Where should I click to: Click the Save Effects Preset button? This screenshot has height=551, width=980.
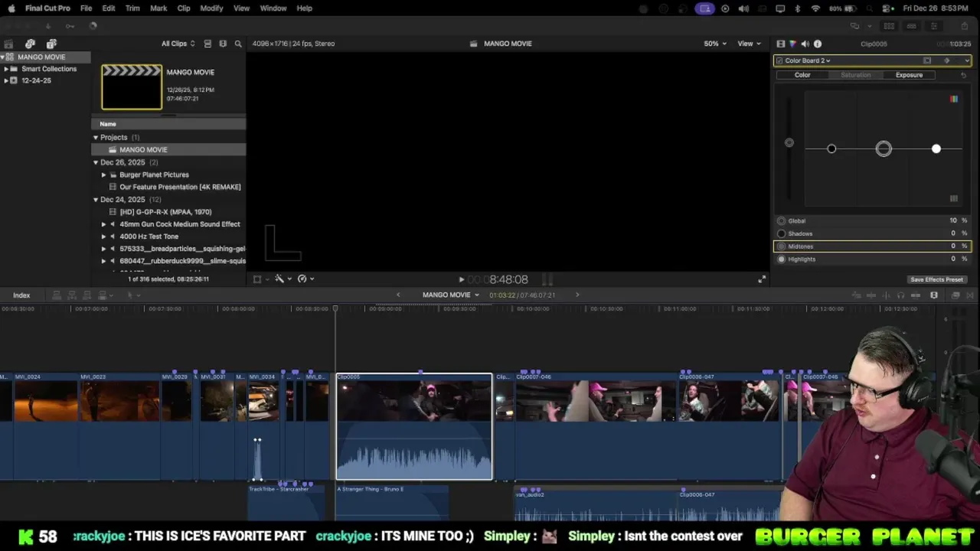[x=936, y=279]
